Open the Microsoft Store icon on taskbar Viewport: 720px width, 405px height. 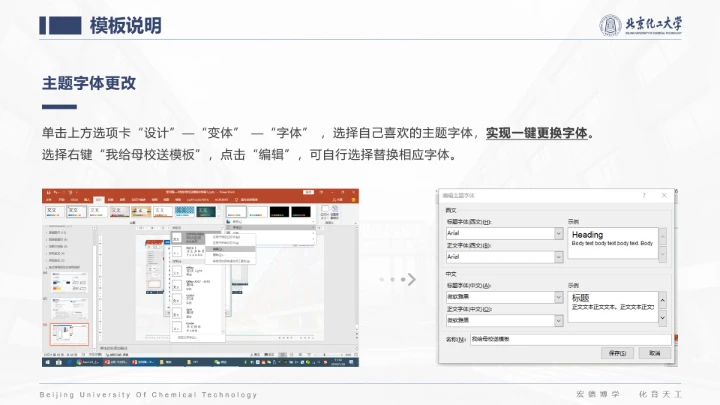[59, 362]
